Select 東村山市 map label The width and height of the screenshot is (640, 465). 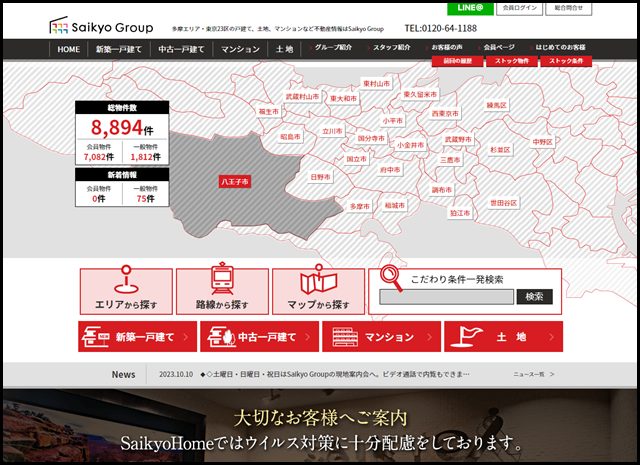376,84
